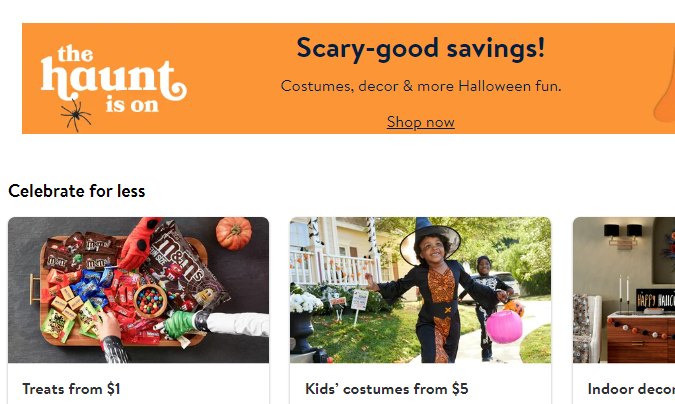Click the pink candy bucket
The image size is (675, 404).
click(x=504, y=326)
